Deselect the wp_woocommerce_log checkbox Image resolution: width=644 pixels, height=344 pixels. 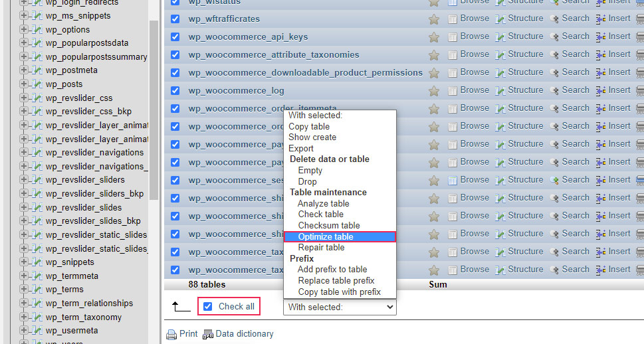click(175, 91)
